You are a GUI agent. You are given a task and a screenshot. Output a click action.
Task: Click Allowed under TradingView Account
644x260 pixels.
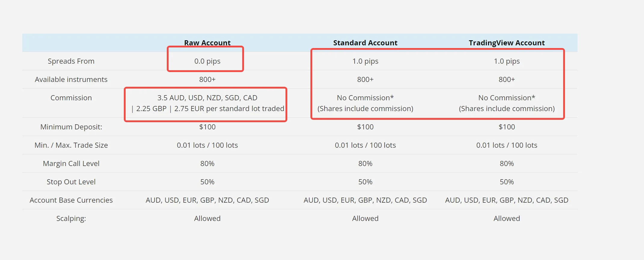tap(507, 219)
